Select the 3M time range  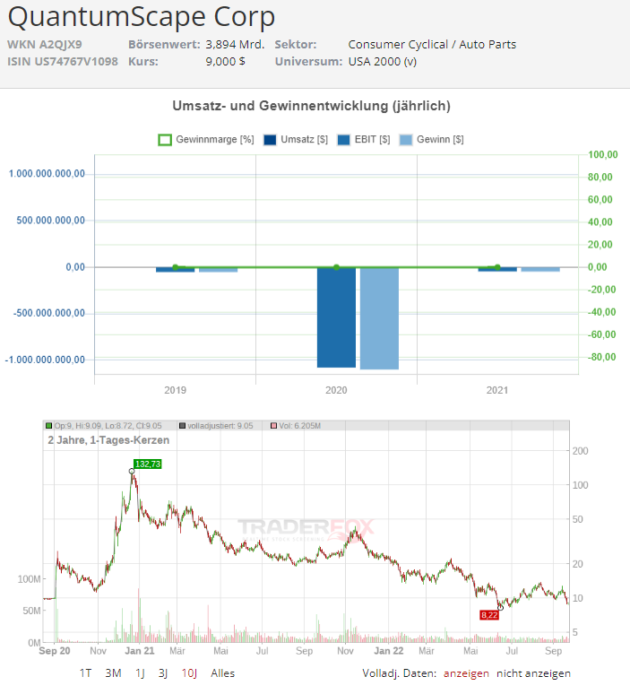click(113, 673)
